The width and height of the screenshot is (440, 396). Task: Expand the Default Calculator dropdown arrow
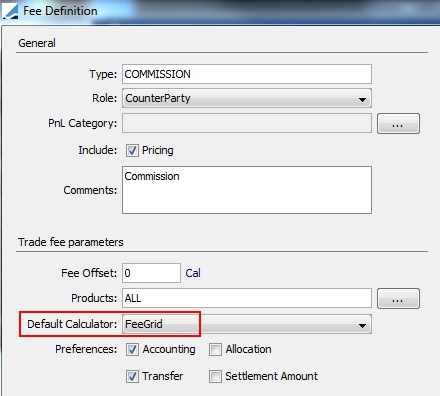[x=362, y=325]
